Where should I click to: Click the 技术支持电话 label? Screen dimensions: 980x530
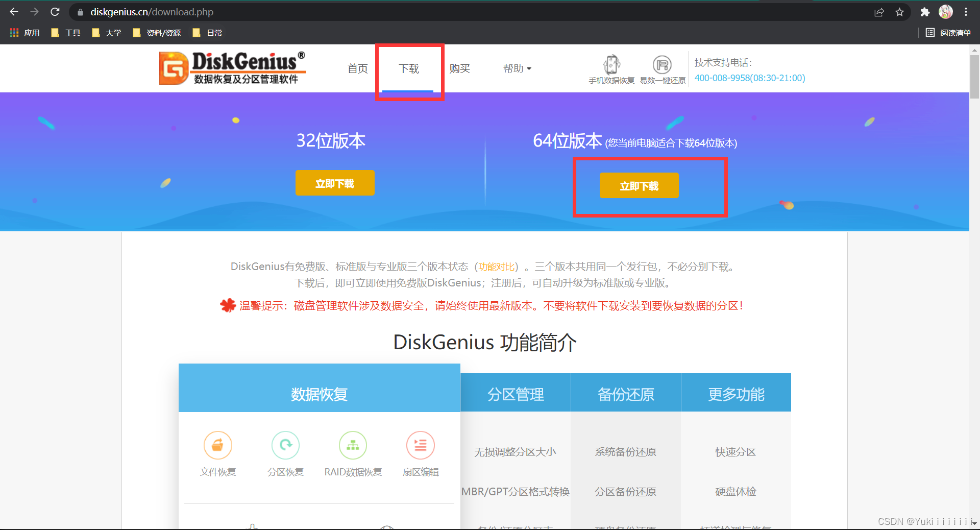tap(723, 62)
